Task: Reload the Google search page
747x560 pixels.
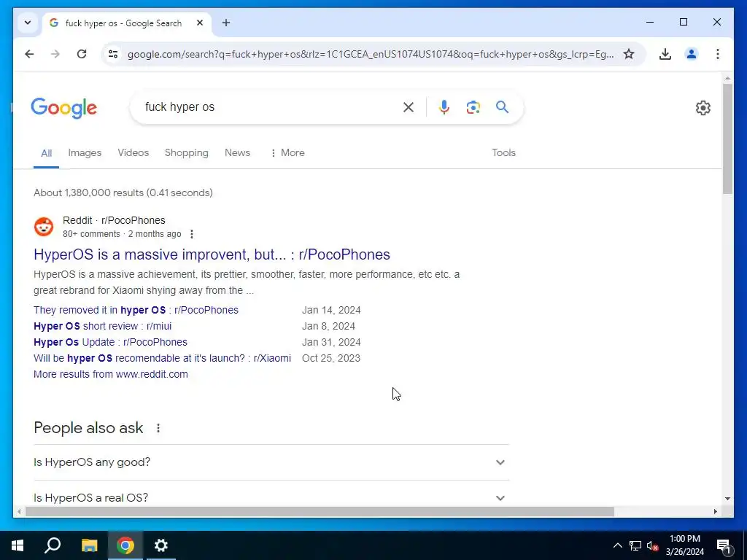Action: coord(82,54)
